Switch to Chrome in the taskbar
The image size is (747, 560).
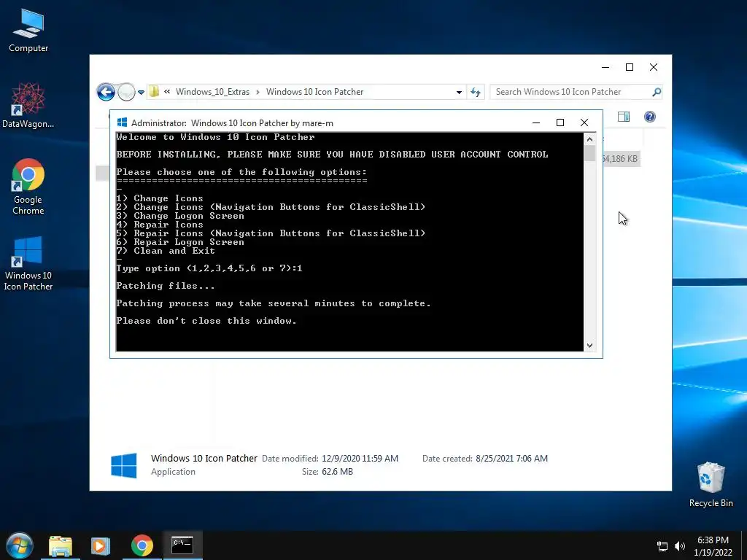click(142, 545)
